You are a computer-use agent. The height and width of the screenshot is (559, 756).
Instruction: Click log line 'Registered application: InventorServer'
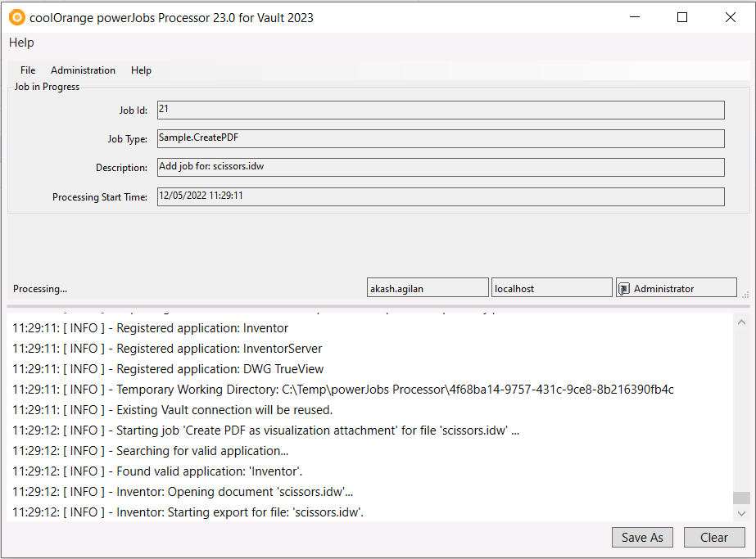pos(167,349)
